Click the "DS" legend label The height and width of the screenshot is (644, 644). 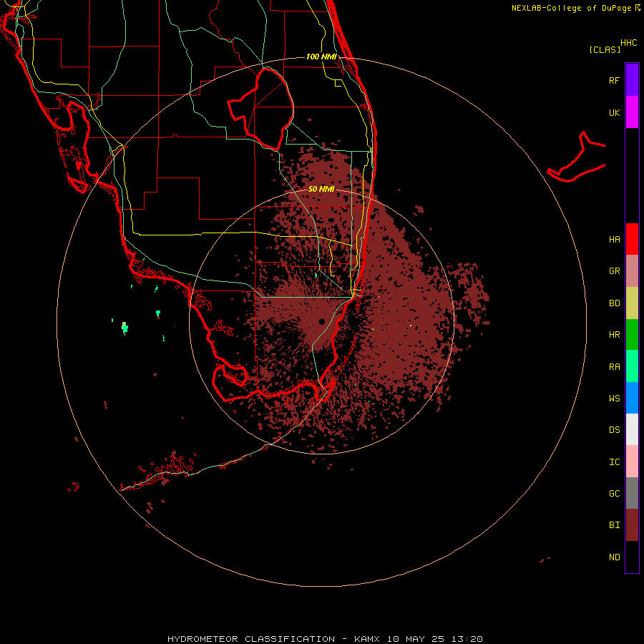coord(614,429)
